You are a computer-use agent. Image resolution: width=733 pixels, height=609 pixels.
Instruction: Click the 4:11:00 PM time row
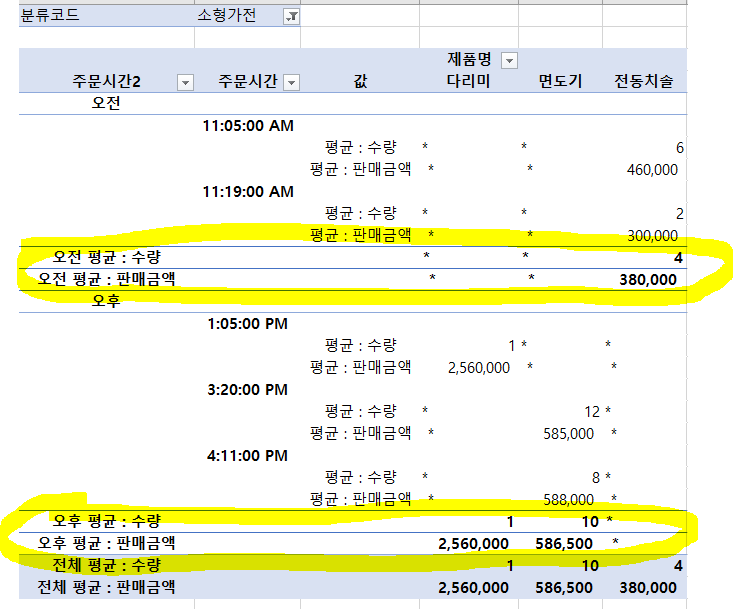coord(248,455)
